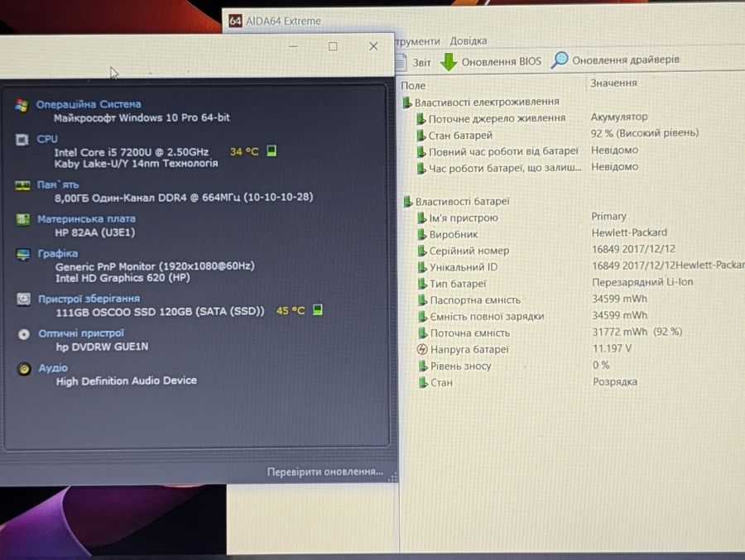745x560 pixels.
Task: Click the battery icon beside Стан батарей
Action: pos(421,136)
